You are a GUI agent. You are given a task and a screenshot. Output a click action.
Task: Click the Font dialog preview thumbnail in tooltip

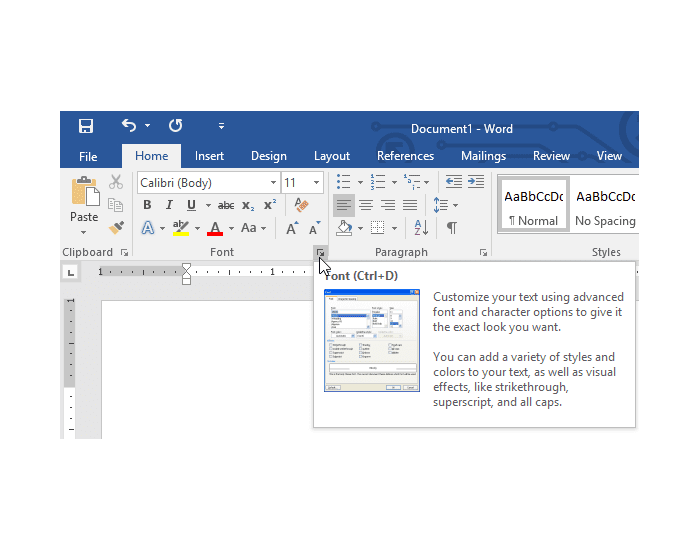coord(371,341)
